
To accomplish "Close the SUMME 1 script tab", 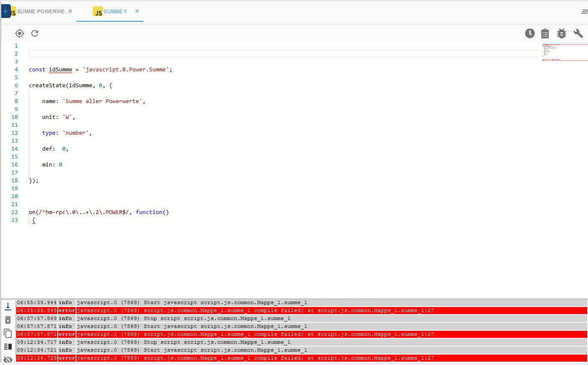I will [x=137, y=12].
